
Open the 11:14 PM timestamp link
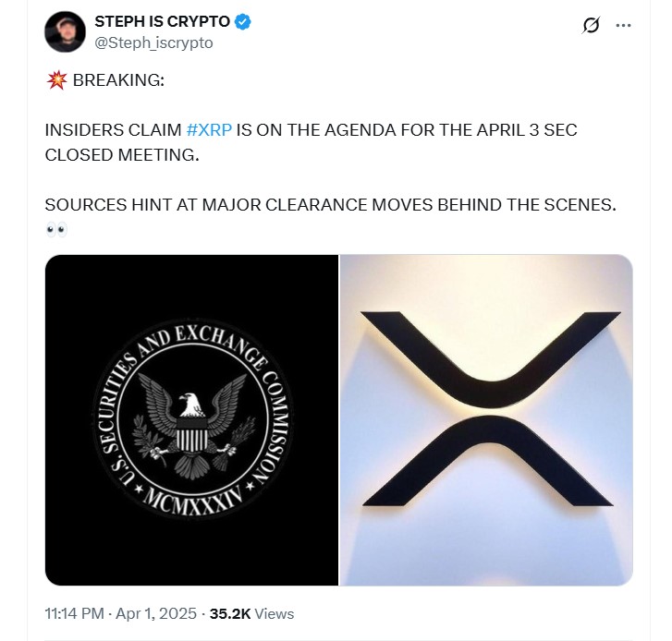[75, 613]
